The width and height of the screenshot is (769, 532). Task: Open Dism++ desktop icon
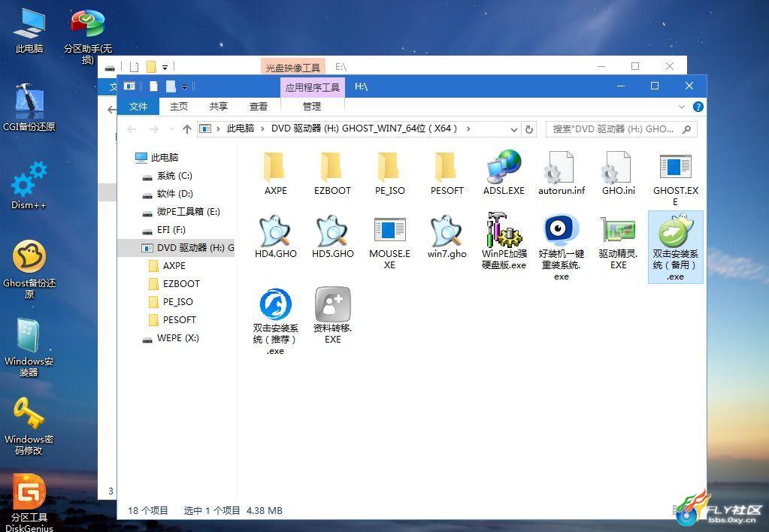coord(29,186)
